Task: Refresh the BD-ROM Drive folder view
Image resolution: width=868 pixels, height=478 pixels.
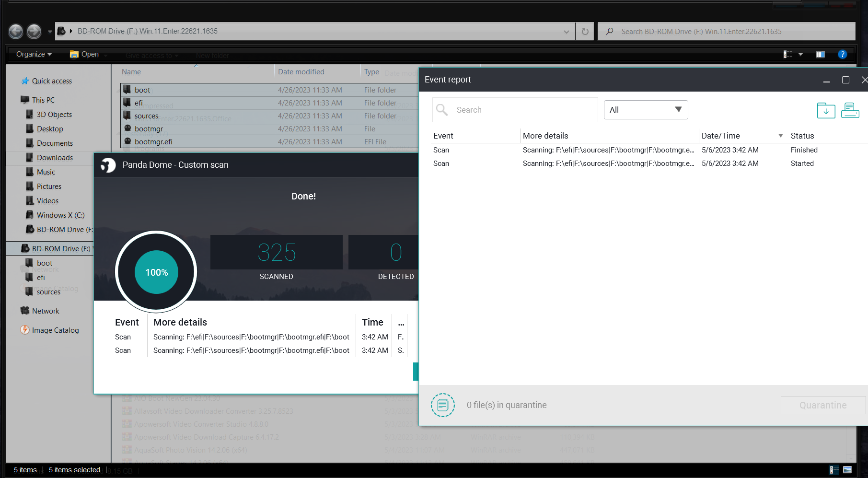Action: pyautogui.click(x=585, y=32)
